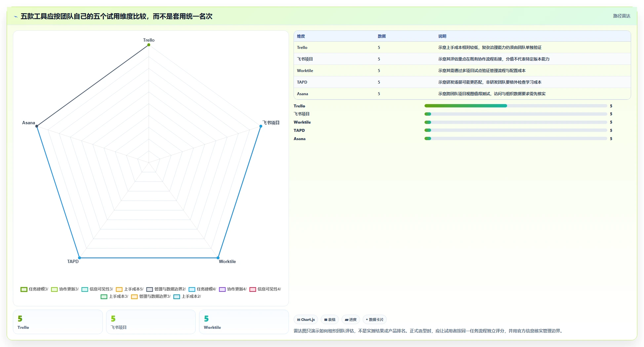Image resolution: width=644 pixels, height=347 pixels.
Task: Click the 维度 column header
Action: (x=301, y=36)
